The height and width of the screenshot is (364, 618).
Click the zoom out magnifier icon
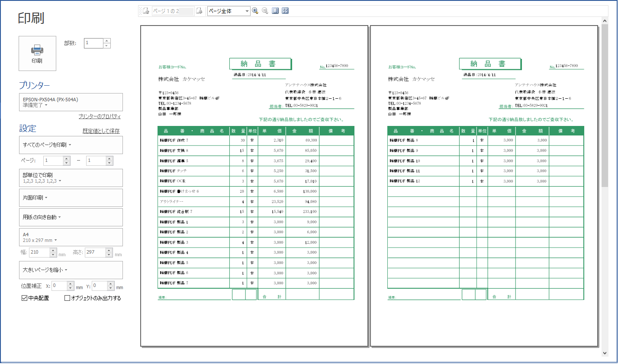pos(265,11)
